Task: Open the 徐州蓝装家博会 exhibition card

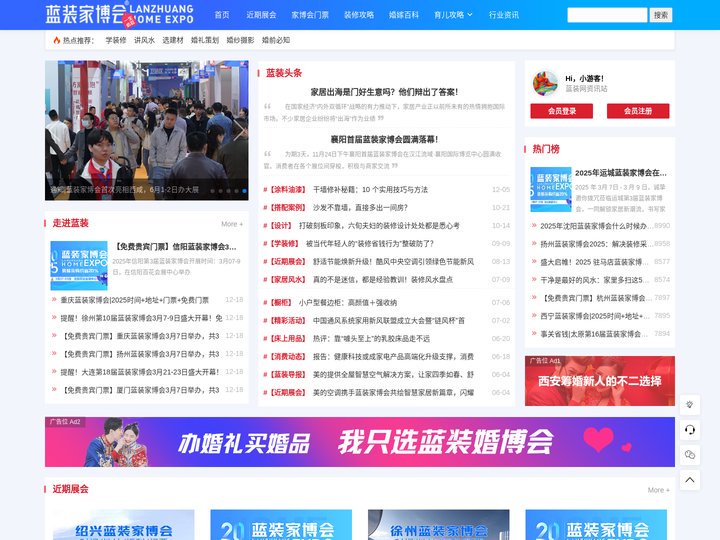Action: 439,524
